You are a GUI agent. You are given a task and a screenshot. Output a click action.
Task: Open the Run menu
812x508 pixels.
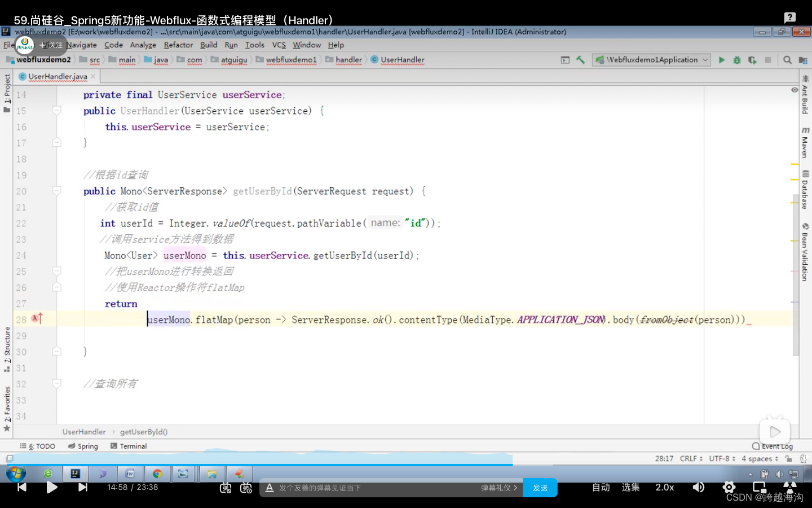(x=231, y=45)
